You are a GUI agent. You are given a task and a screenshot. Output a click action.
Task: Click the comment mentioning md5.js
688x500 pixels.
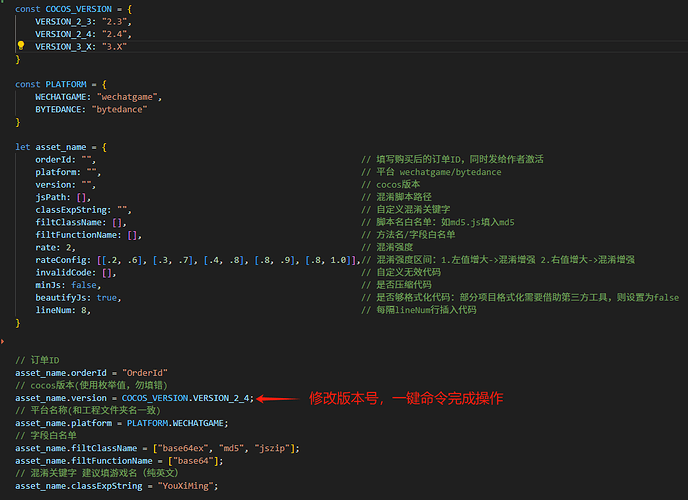(x=438, y=222)
